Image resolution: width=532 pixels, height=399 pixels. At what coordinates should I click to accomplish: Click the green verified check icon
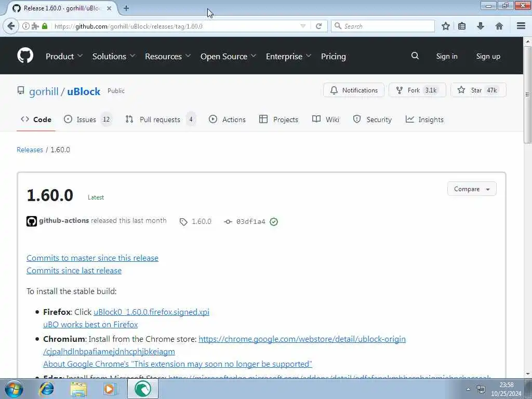coord(274,221)
